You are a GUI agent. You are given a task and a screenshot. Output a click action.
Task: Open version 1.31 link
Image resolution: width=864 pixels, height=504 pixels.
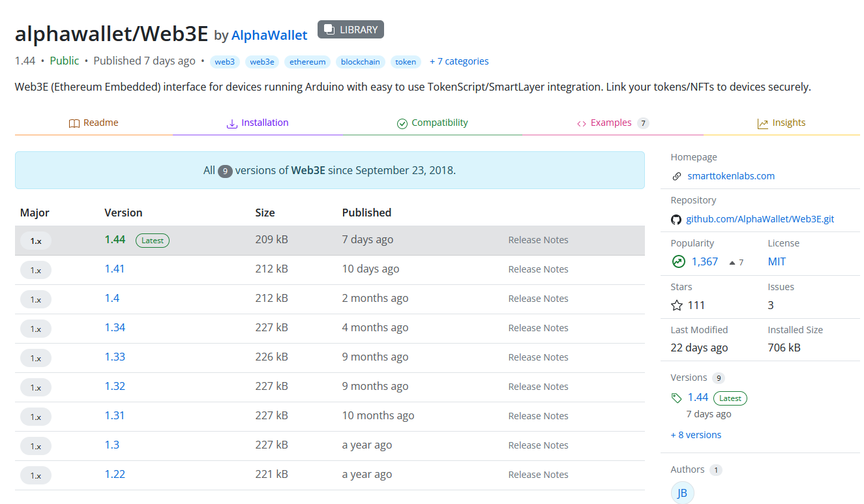[x=115, y=415]
